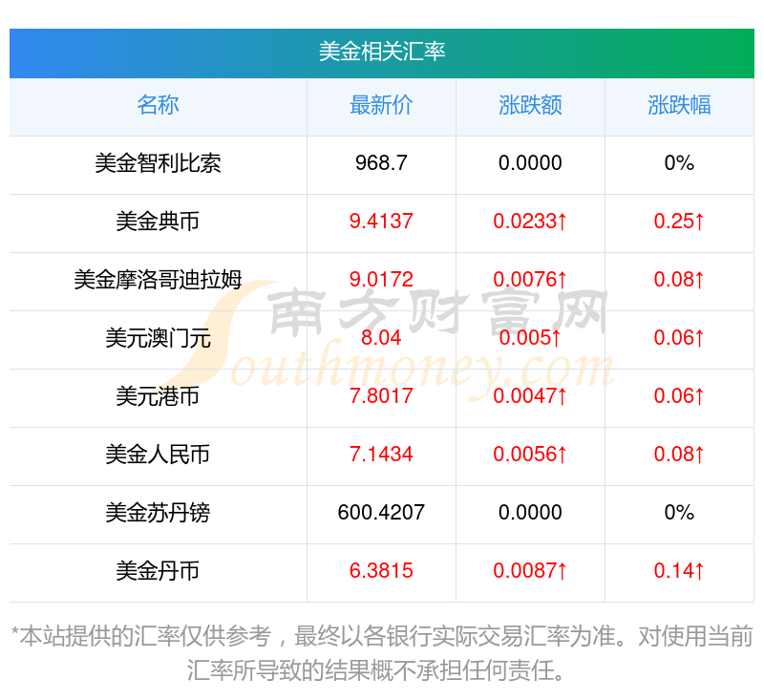Select the 最新价 column header
Image resolution: width=764 pixels, height=700 pixels.
(x=381, y=105)
